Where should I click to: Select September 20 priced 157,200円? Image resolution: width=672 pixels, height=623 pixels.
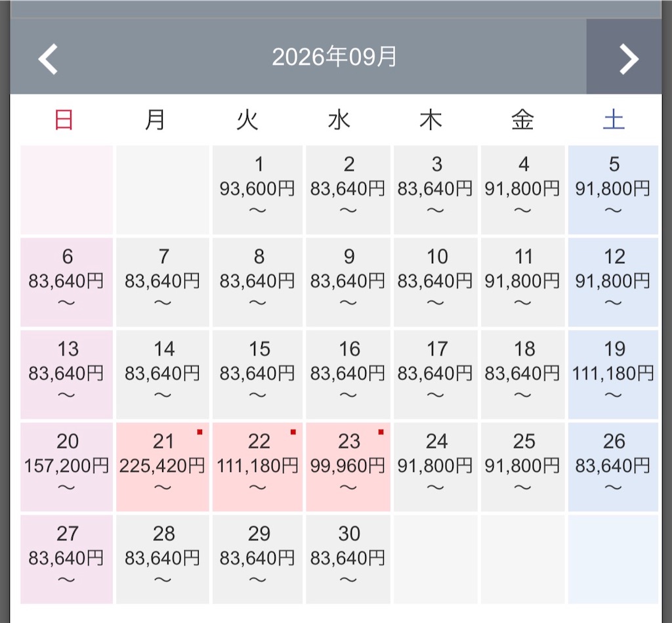click(x=66, y=467)
